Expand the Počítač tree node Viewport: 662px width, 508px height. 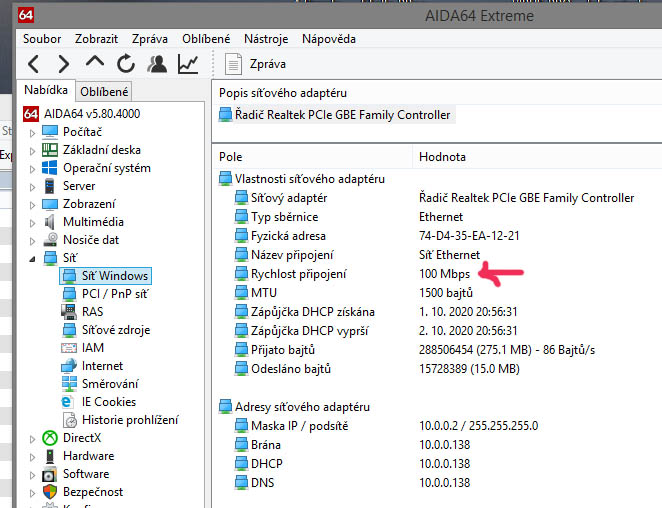coord(33,133)
